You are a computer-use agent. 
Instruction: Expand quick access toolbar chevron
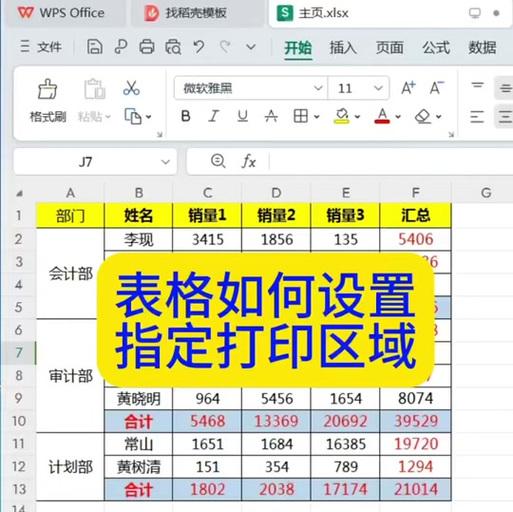[x=251, y=47]
